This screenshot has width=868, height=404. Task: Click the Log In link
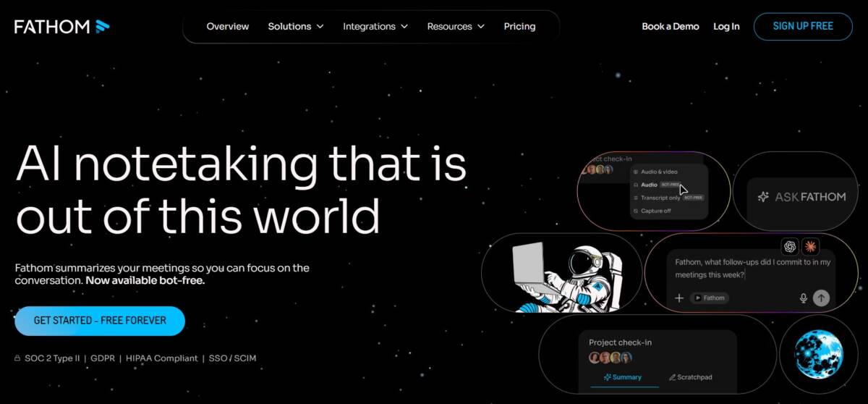pos(726,26)
